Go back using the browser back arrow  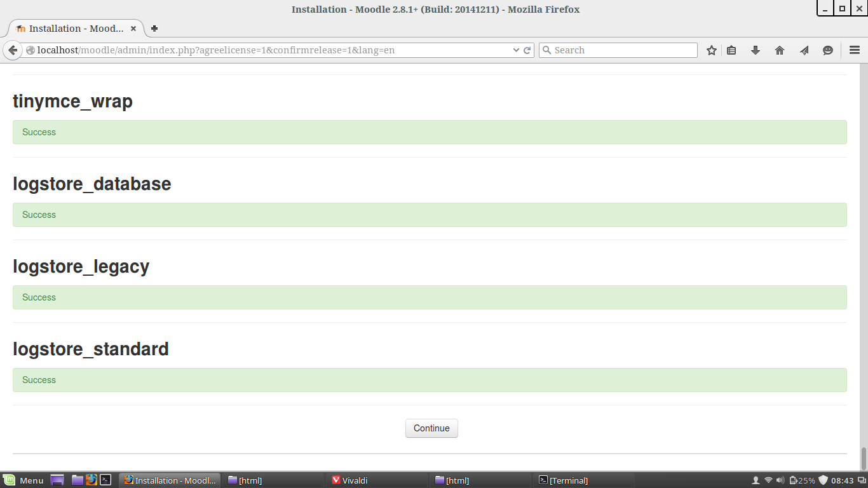(x=12, y=50)
